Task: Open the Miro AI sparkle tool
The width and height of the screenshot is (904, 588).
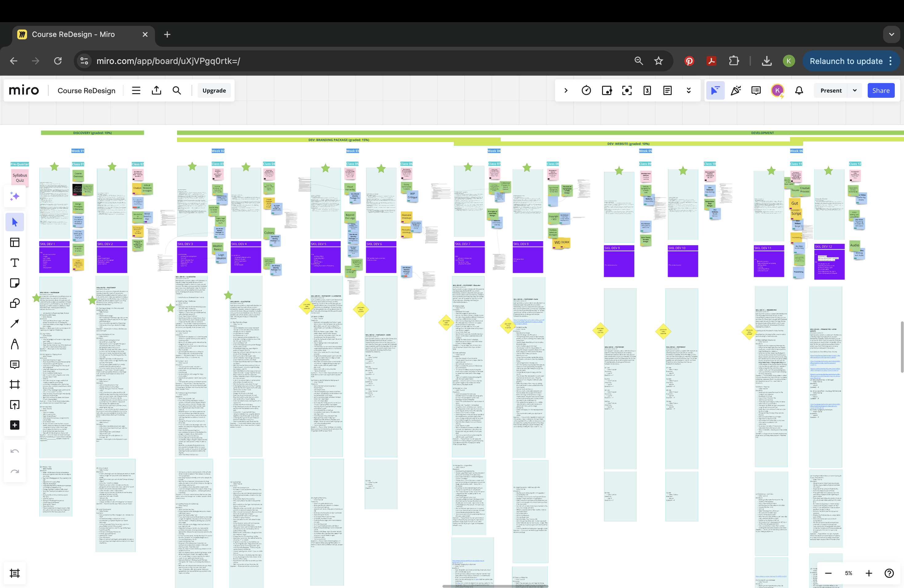Action: pyautogui.click(x=14, y=197)
